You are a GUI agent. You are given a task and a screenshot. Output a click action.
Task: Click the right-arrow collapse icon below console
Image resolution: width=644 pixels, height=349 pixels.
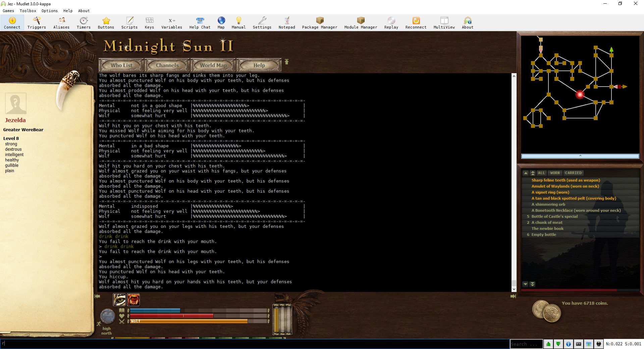[x=513, y=296]
